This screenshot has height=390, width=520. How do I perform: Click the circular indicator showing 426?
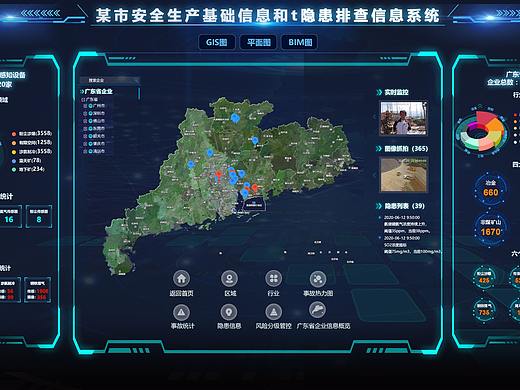click(484, 277)
